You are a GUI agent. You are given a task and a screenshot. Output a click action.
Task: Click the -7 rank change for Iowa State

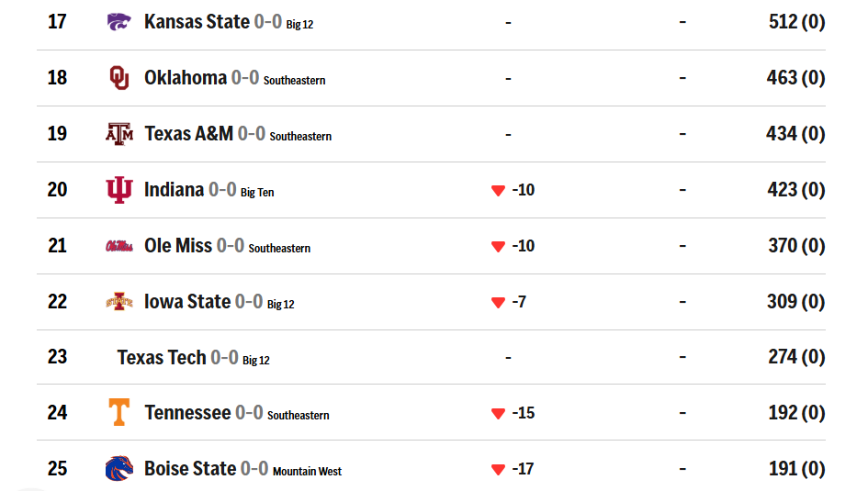click(519, 302)
